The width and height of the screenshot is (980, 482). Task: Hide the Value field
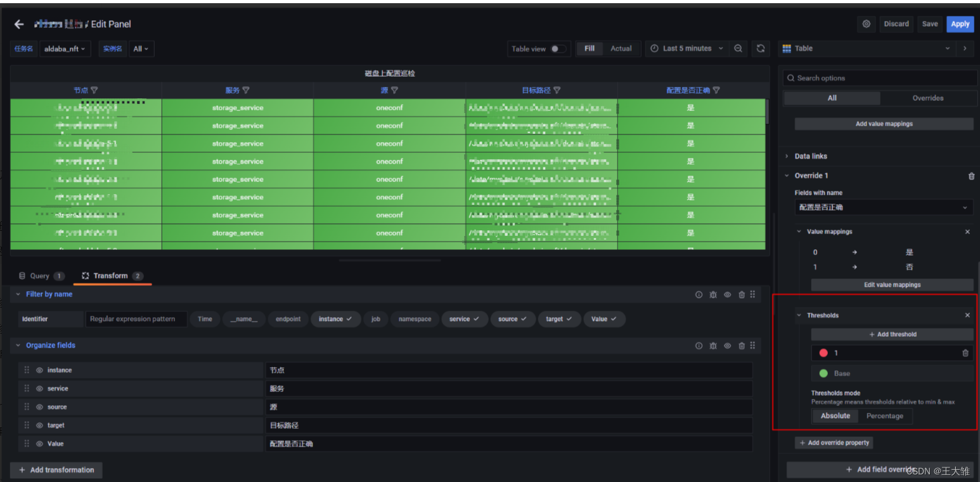39,444
